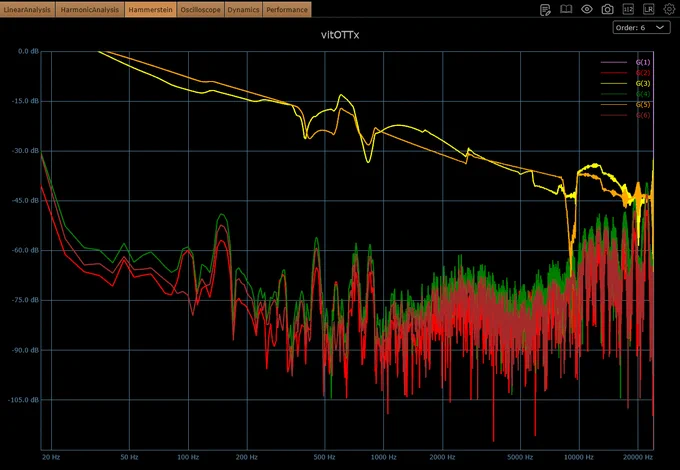Click the -75.0 dB axis label

[x=26, y=300]
